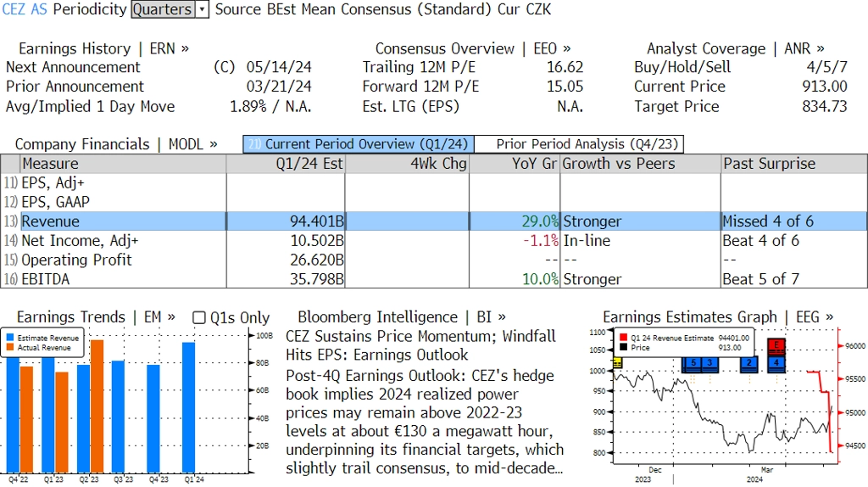Click the Past Surprise column header
This screenshot has height=487, width=868.
[x=793, y=164]
